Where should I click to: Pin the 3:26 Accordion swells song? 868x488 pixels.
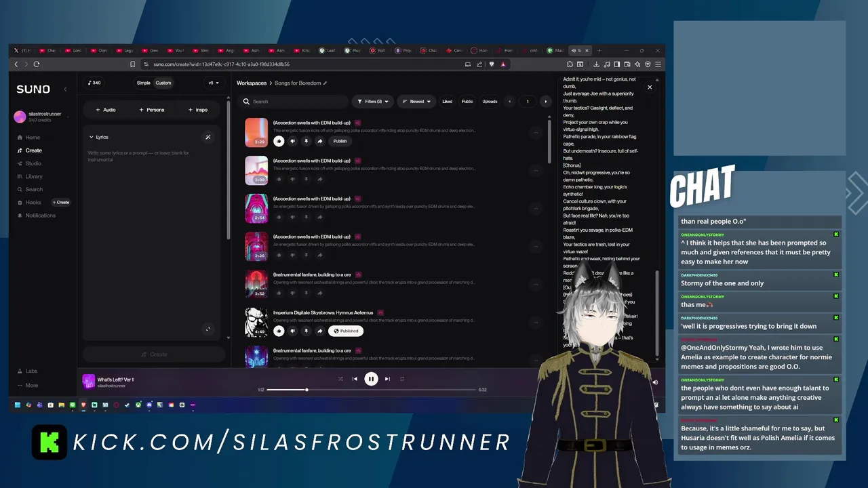click(306, 255)
